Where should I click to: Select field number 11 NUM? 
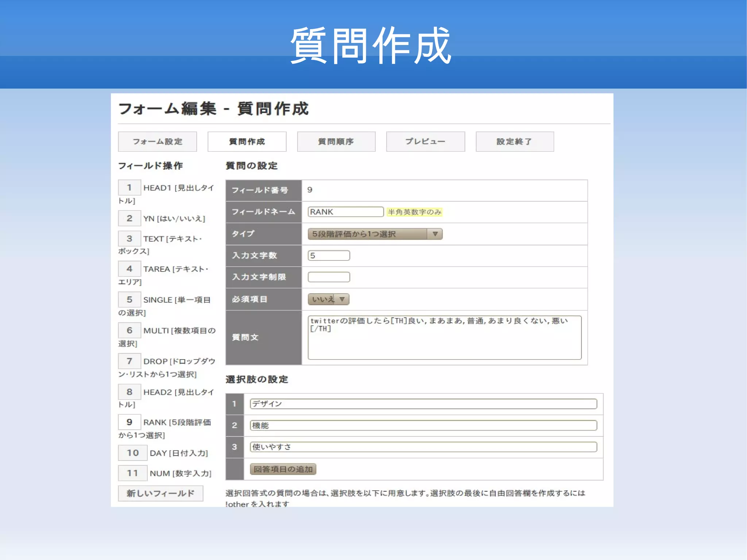click(133, 473)
